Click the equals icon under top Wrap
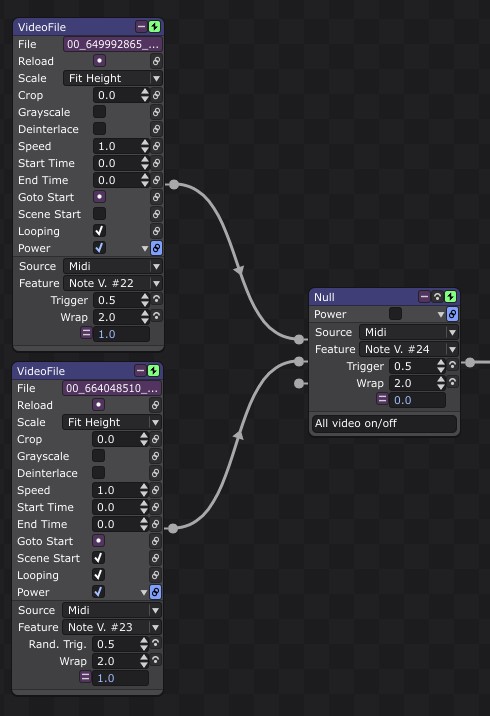 [x=86, y=332]
